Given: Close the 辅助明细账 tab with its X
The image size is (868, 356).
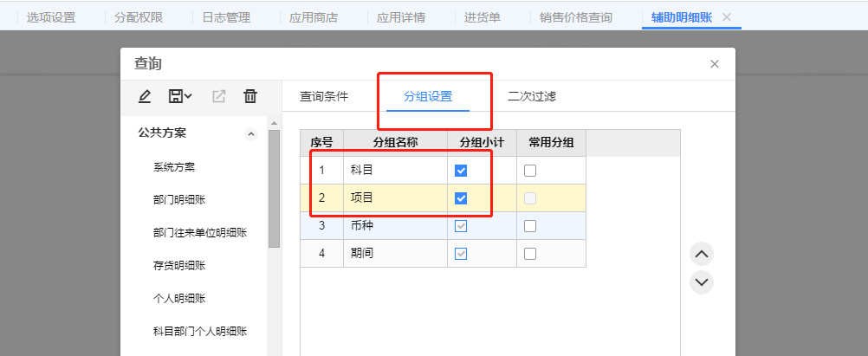Looking at the screenshot, I should click(x=727, y=17).
